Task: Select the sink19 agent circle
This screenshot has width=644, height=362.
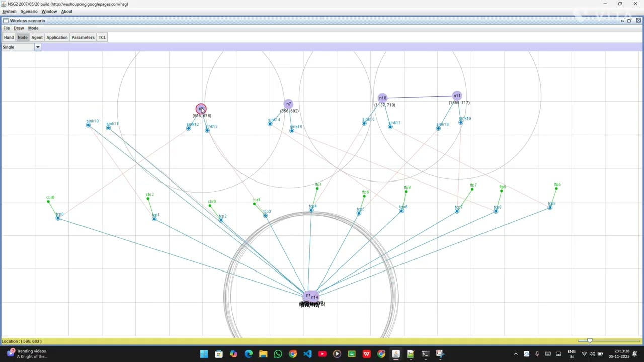Action: [x=460, y=122]
